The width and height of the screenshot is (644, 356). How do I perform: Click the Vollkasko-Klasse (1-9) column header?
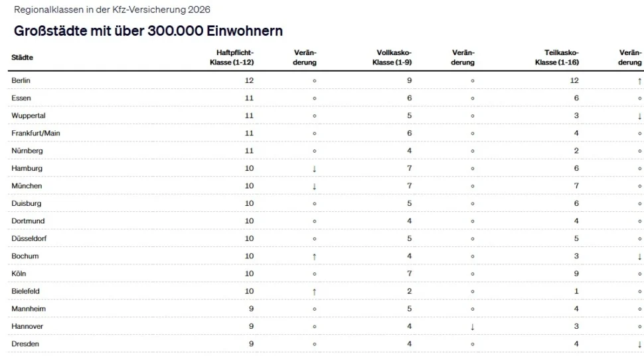pyautogui.click(x=392, y=58)
